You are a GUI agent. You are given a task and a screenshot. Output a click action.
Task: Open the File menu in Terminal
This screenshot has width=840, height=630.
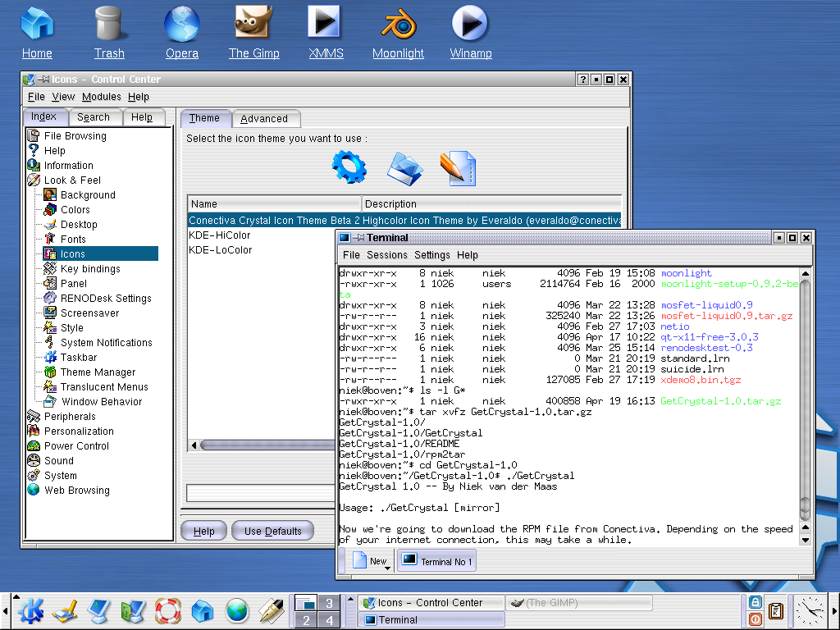pos(351,255)
